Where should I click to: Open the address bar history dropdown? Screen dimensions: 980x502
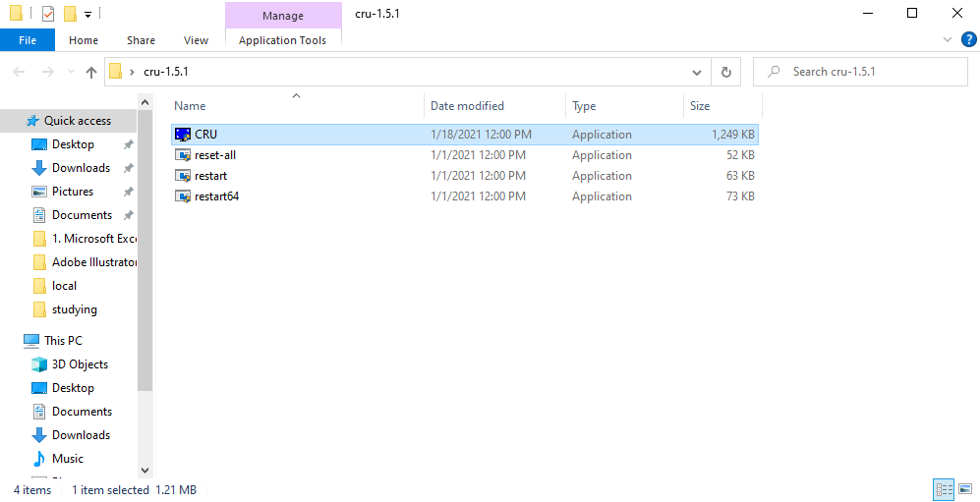click(697, 72)
